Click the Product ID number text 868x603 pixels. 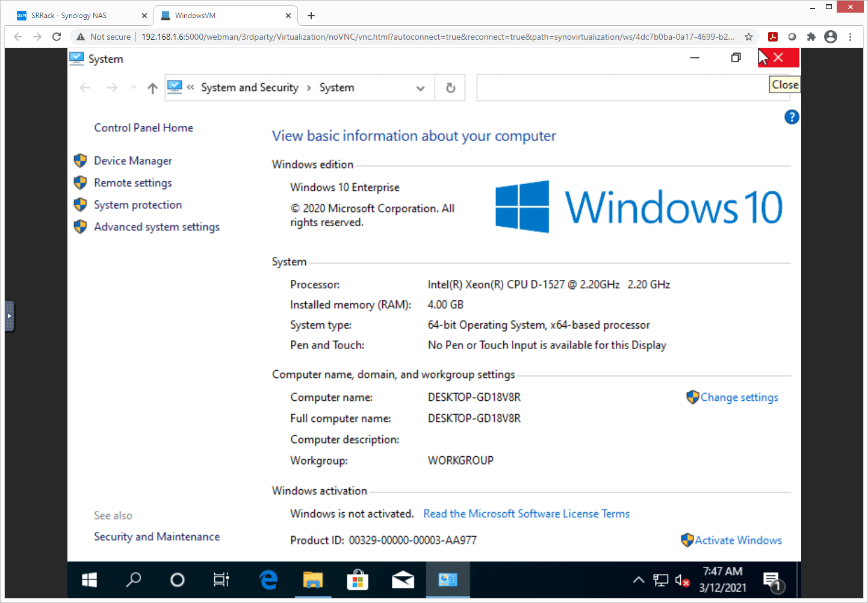(413, 540)
